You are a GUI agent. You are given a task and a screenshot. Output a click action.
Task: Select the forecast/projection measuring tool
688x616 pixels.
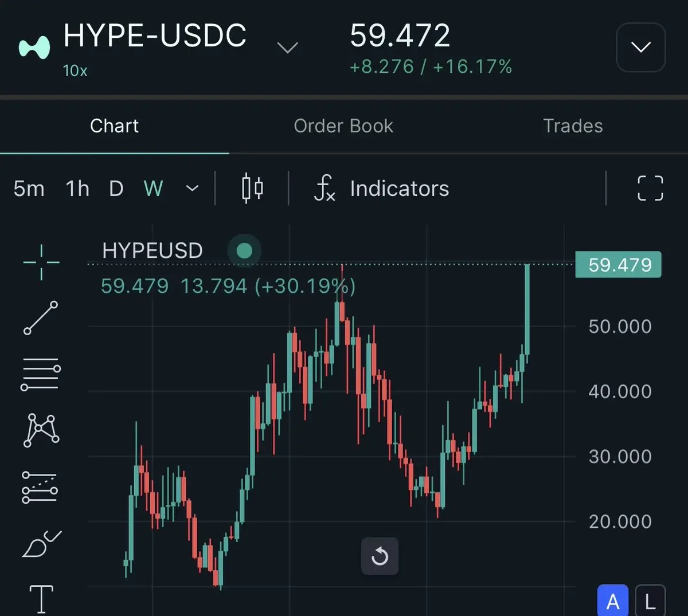click(40, 487)
